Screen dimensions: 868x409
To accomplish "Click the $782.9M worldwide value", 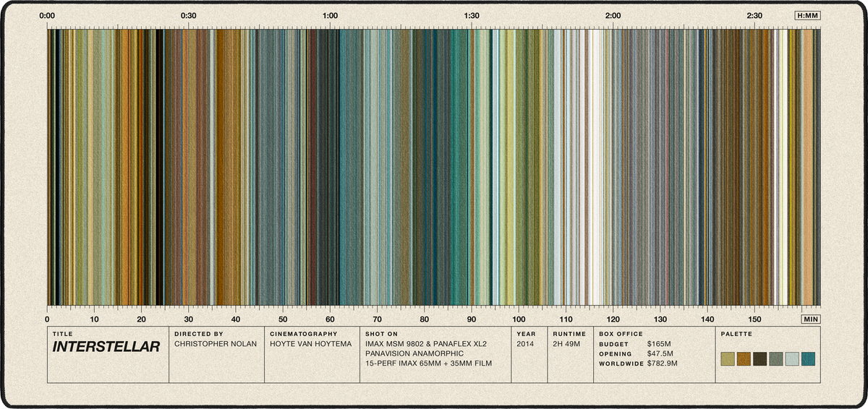I will [663, 363].
